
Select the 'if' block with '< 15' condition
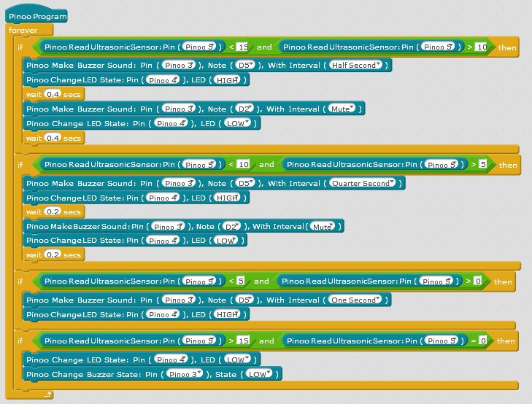(x=20, y=47)
